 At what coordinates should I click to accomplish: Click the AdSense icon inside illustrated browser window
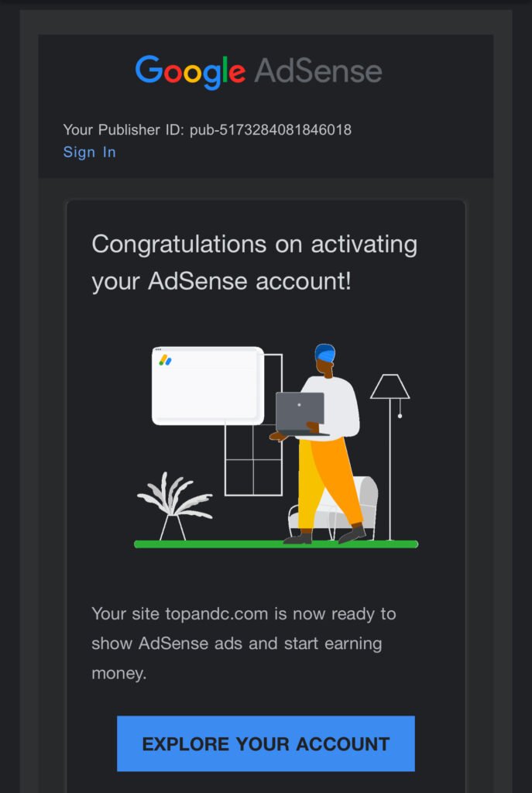point(165,360)
